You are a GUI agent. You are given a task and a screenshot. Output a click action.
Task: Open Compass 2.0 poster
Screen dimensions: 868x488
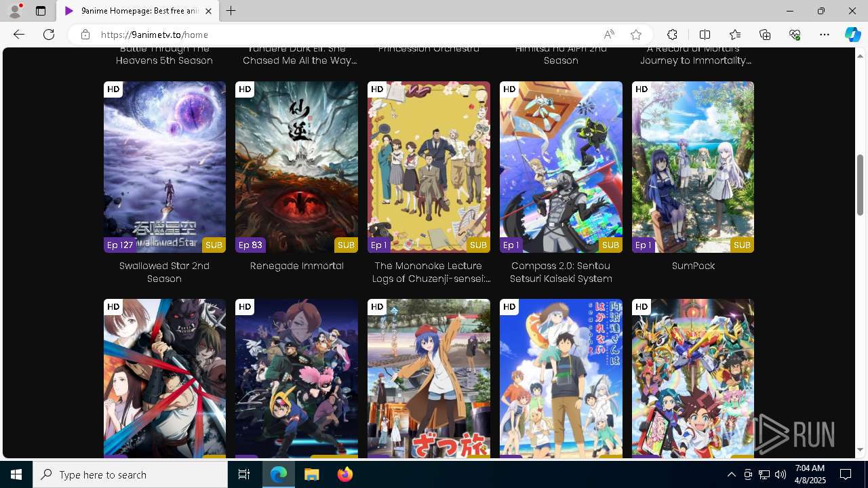(x=561, y=167)
